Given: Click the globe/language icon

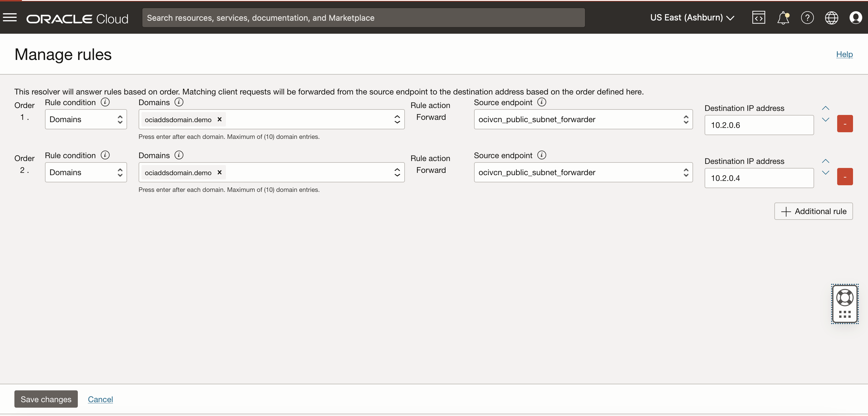Looking at the screenshot, I should point(831,18).
